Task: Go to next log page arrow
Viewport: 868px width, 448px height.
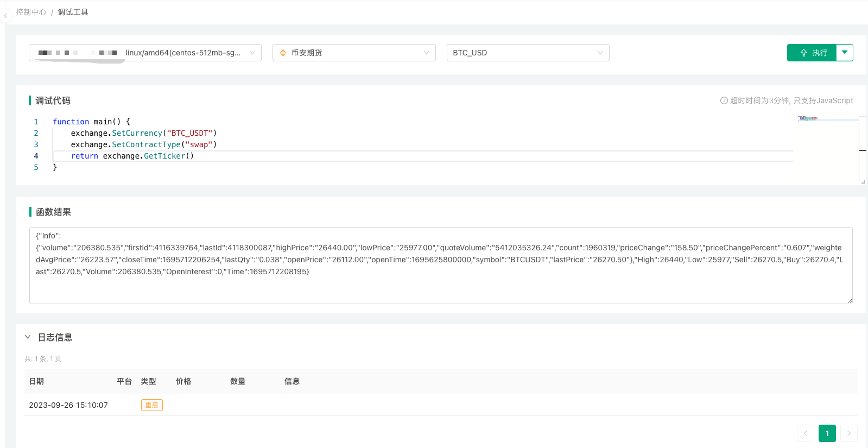Action: pyautogui.click(x=848, y=433)
